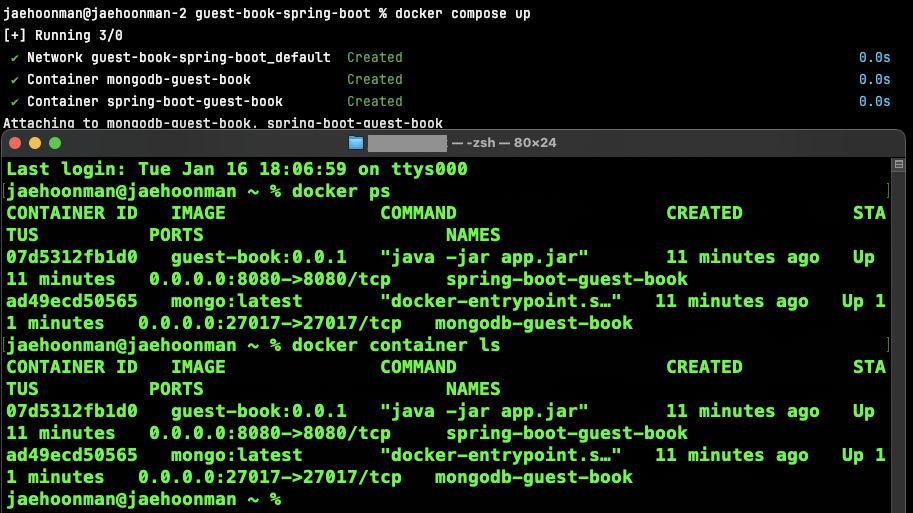Screen dimensions: 913x513
Task: Click the checkmark beside Container mongodb-guest-book
Action: [15, 80]
